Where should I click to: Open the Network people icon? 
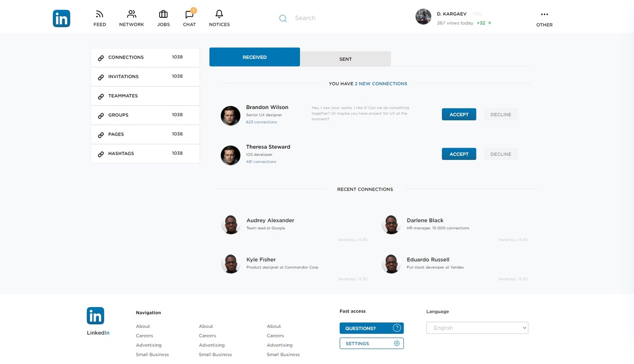coord(131,14)
